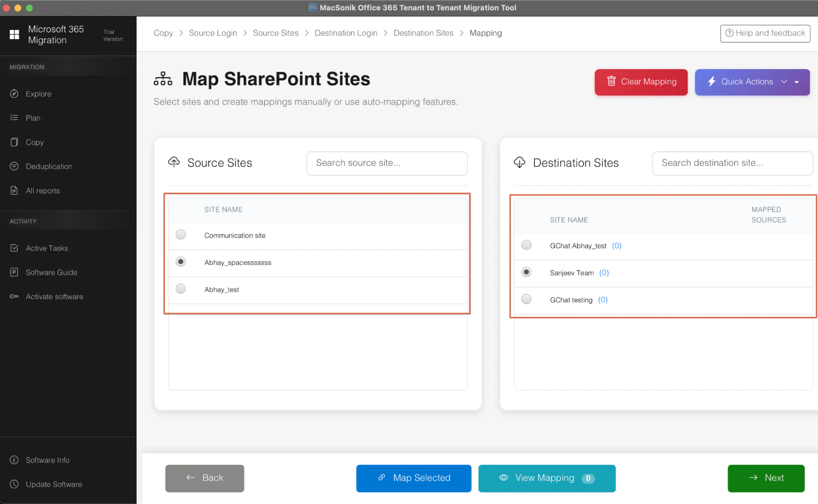Image resolution: width=818 pixels, height=504 pixels.
Task: Go to Source Login breadcrumb step
Action: pos(213,33)
